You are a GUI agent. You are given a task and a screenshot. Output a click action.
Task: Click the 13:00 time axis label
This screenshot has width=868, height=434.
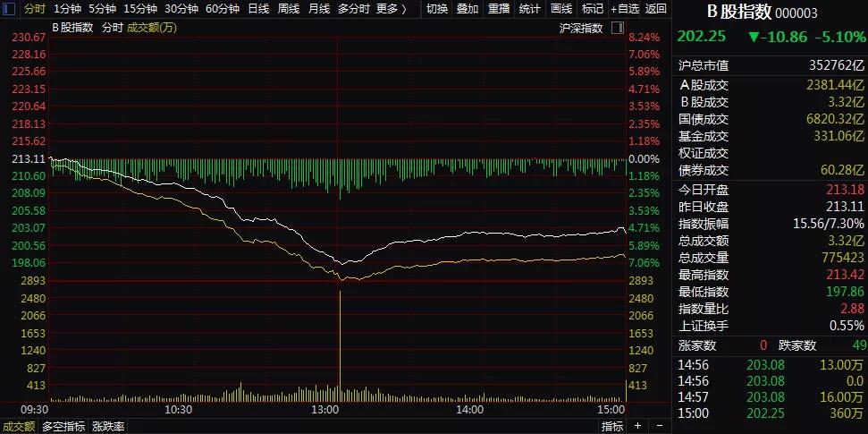325,410
